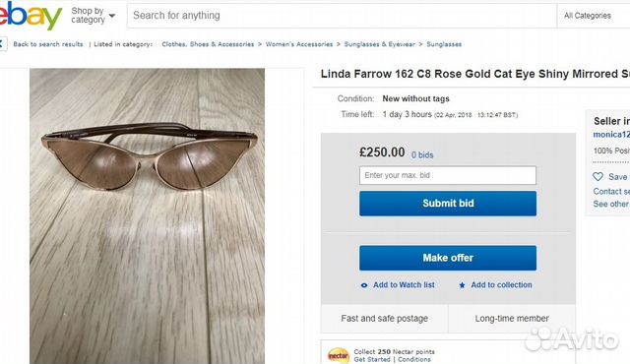Submit bid with the blue button
The image size is (630, 364).
click(448, 203)
